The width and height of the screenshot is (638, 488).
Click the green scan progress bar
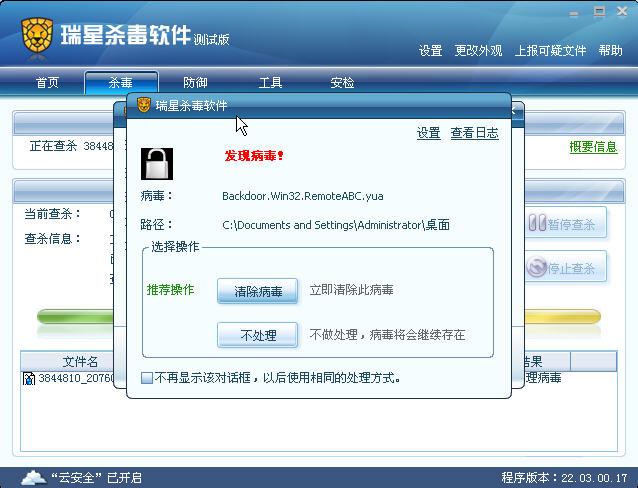pyautogui.click(x=75, y=317)
